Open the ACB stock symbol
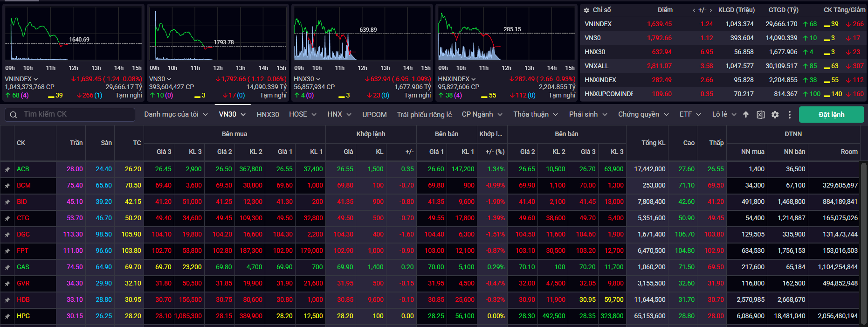868x327 pixels. [23, 169]
